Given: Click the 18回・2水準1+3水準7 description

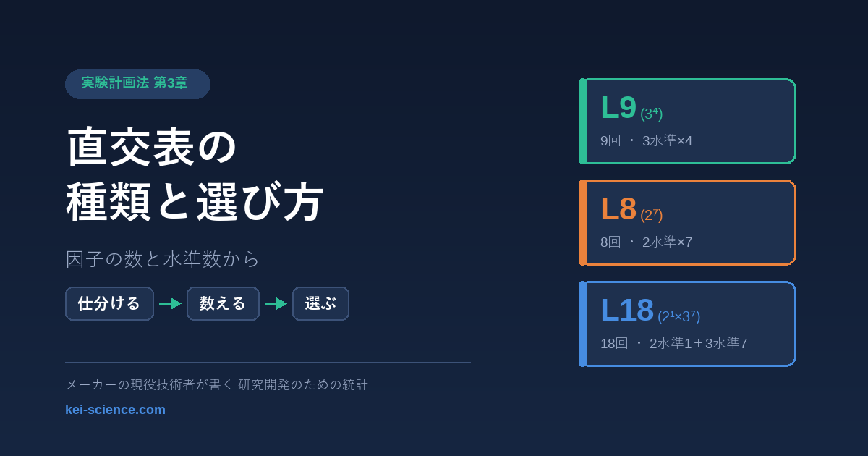Looking at the screenshot, I should click(x=673, y=343).
